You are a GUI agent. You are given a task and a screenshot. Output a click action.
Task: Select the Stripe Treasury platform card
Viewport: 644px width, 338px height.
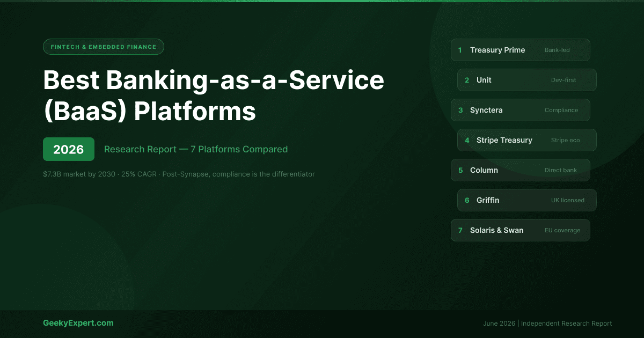[527, 140]
